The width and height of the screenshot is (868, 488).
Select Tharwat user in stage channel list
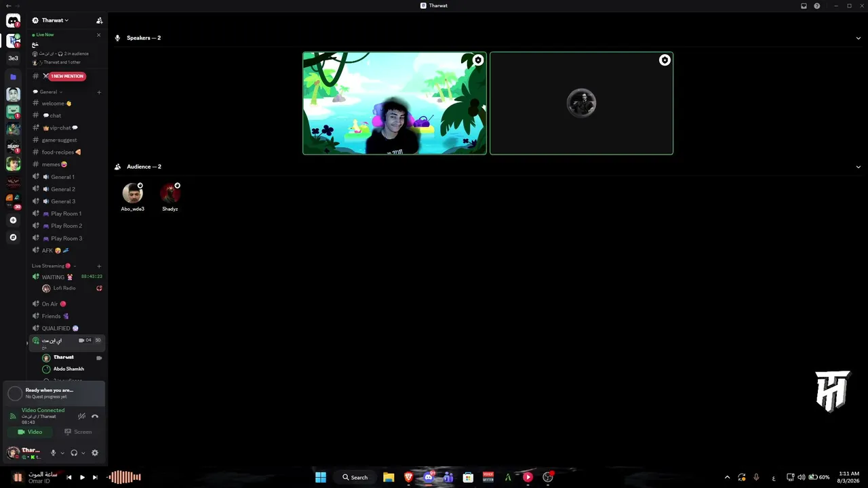[x=72, y=357]
